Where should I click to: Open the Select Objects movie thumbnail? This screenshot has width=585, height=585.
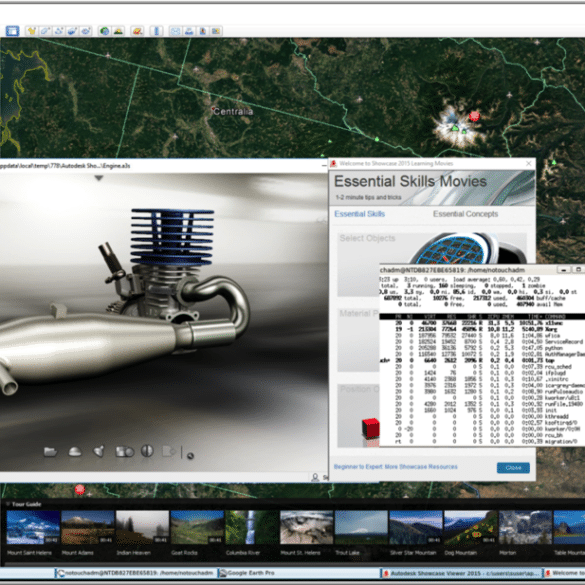coord(432,264)
